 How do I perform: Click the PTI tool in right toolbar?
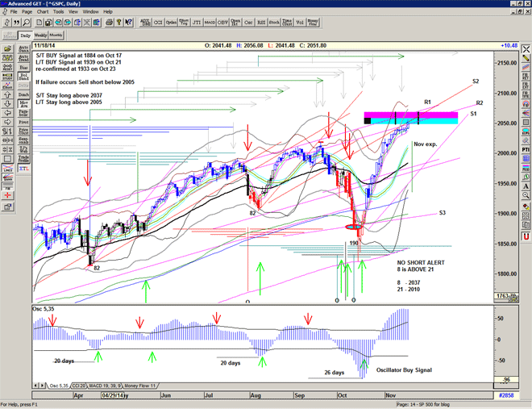coord(526,148)
